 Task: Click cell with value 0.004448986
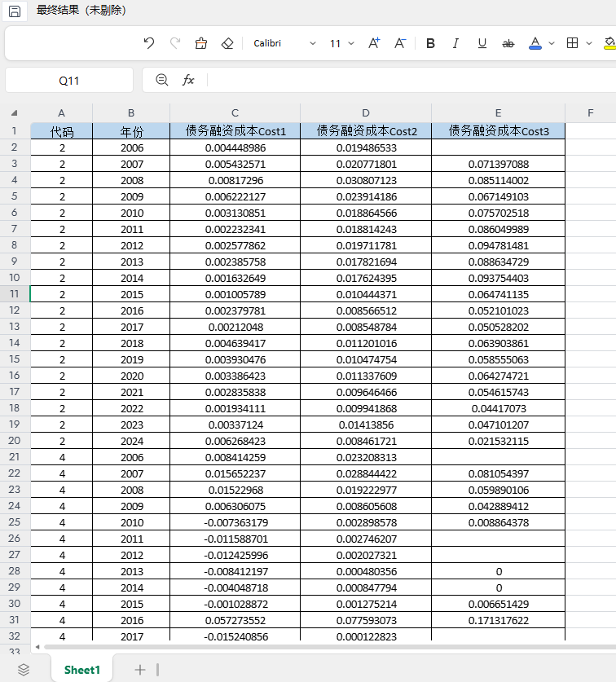[x=235, y=147]
